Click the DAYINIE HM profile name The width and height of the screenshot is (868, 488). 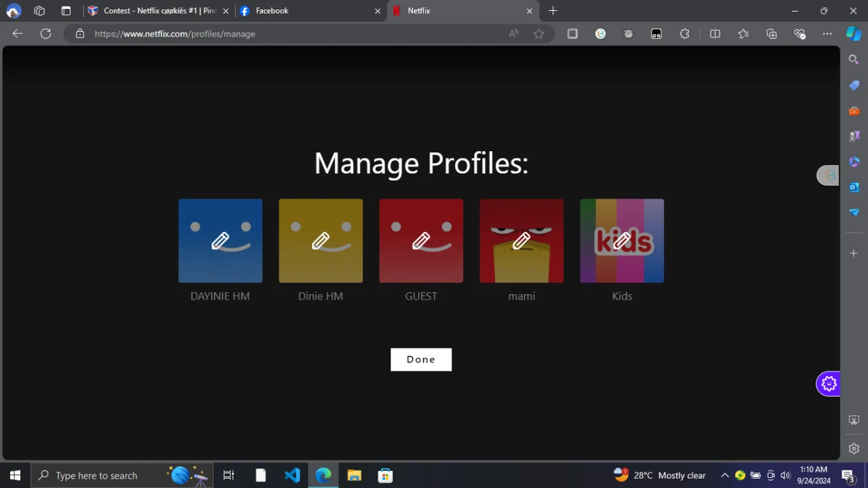tap(220, 296)
